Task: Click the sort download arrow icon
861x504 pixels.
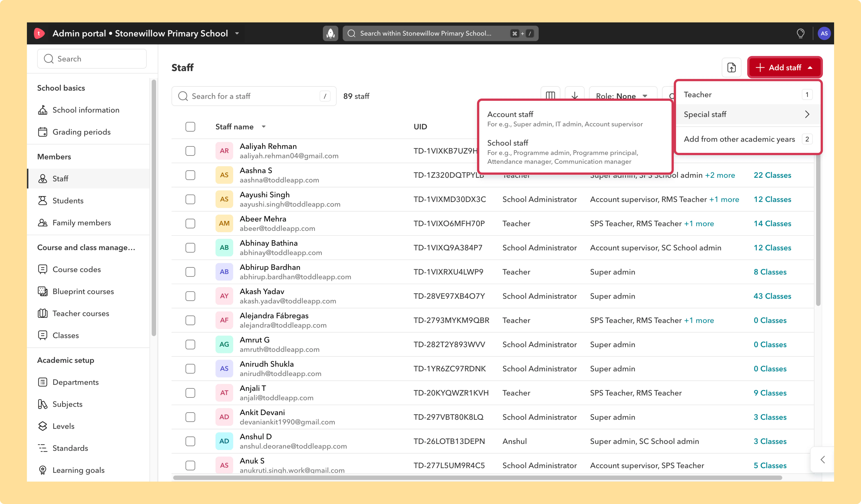Action: point(575,95)
